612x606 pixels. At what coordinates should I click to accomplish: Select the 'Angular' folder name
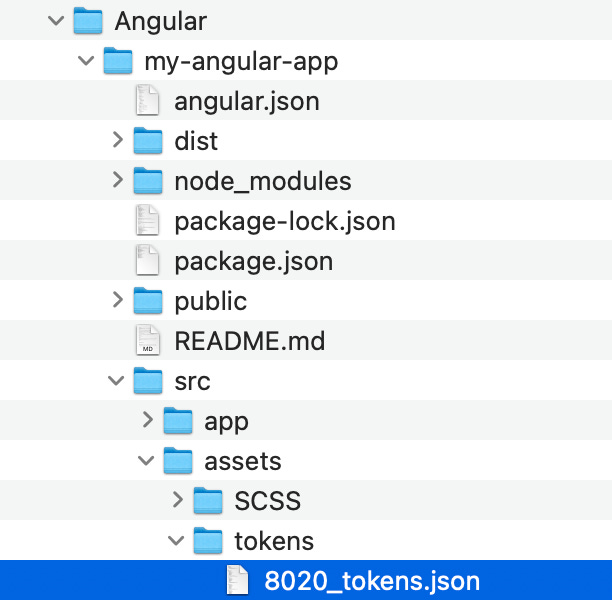pyautogui.click(x=161, y=21)
